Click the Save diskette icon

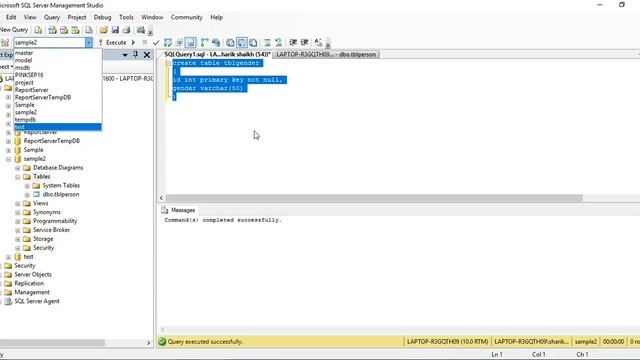pos(115,30)
